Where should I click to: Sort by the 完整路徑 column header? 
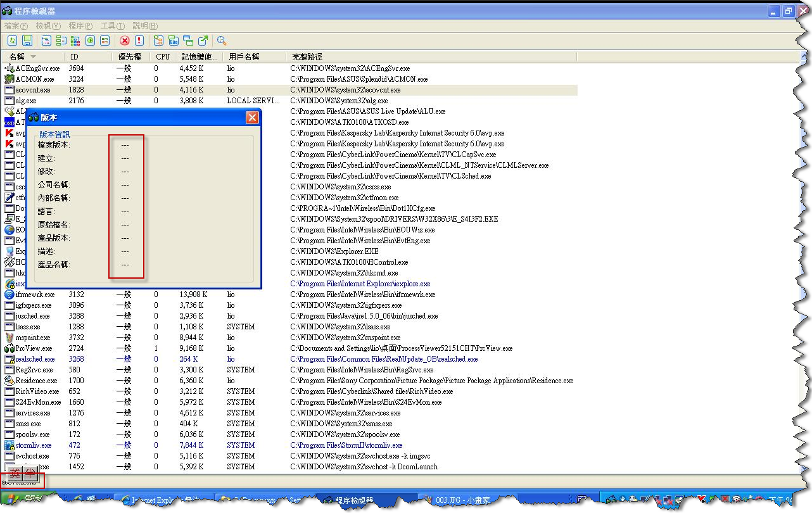coord(431,57)
